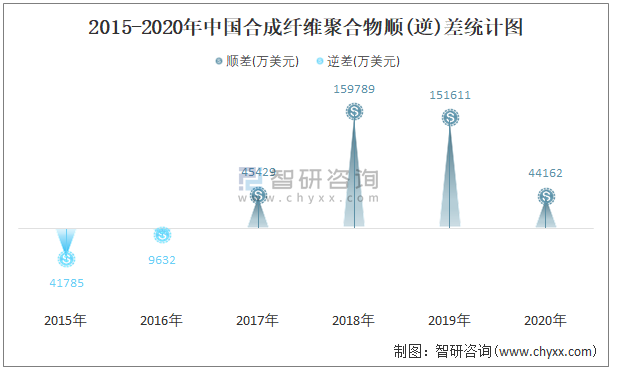Click the chart title text
The width and height of the screenshot is (617, 371).
(306, 28)
